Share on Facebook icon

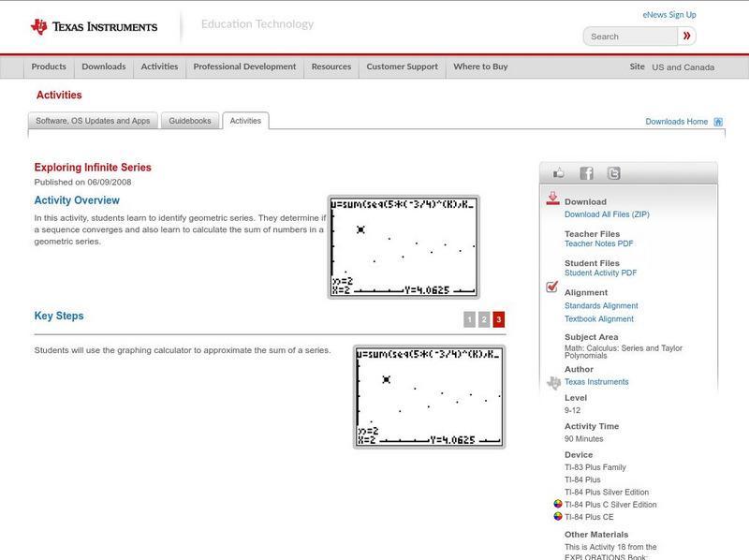(586, 173)
